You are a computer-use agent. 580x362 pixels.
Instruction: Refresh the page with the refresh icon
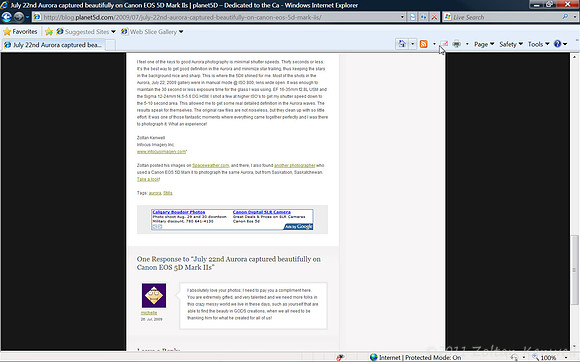pyautogui.click(x=423, y=17)
